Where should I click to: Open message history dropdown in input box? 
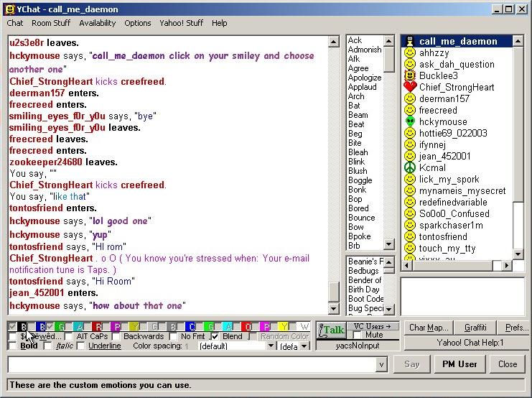coord(381,365)
